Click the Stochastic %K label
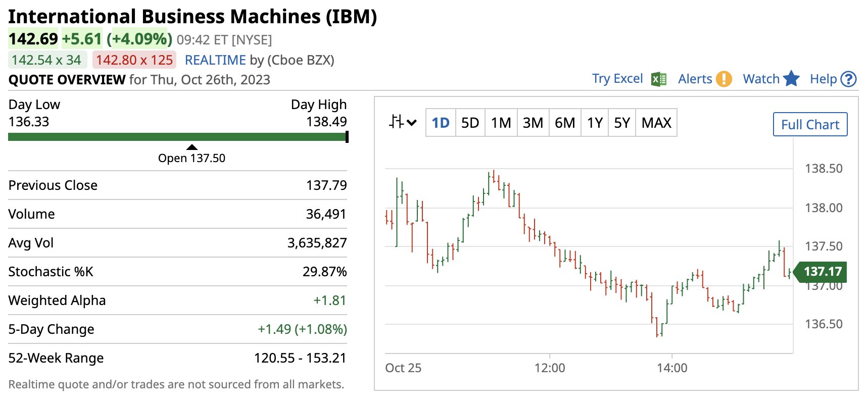Image resolution: width=868 pixels, height=405 pixels. (x=51, y=272)
